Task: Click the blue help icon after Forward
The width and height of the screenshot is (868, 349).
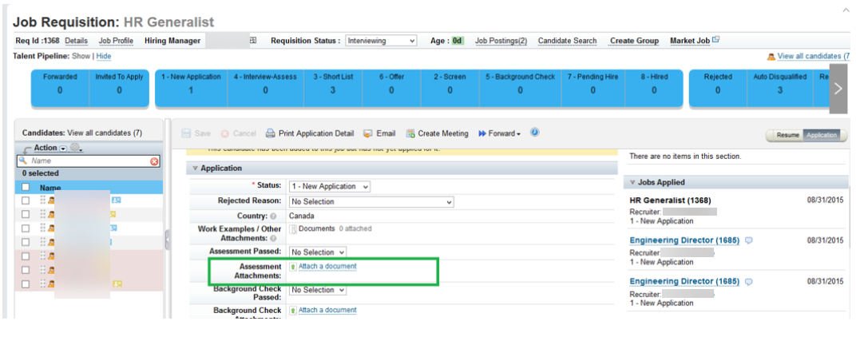Action: 534,133
